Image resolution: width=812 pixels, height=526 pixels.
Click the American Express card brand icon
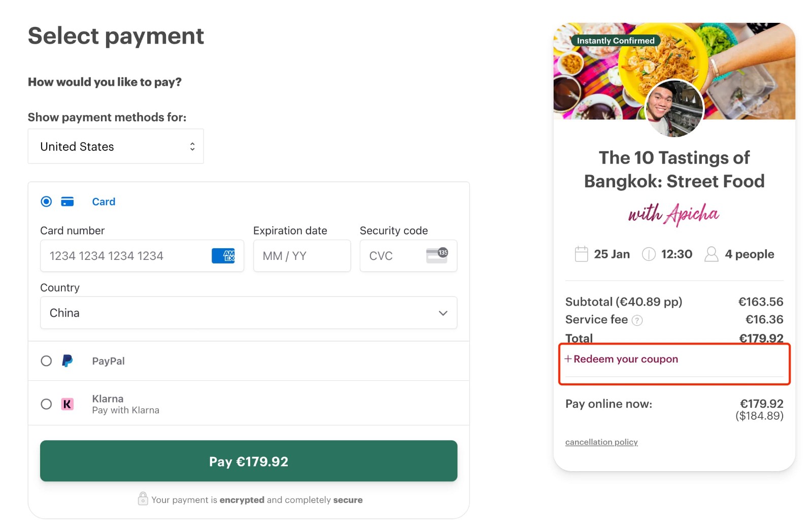225,256
